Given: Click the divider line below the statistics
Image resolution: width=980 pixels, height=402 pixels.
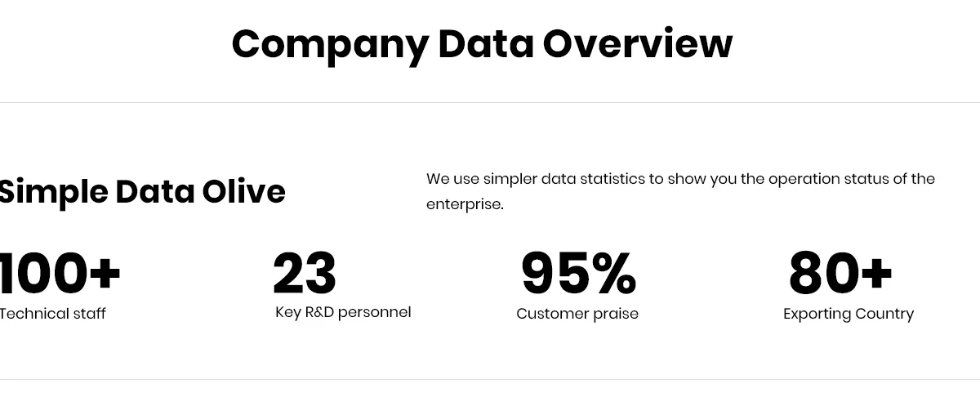Looking at the screenshot, I should tap(490, 380).
